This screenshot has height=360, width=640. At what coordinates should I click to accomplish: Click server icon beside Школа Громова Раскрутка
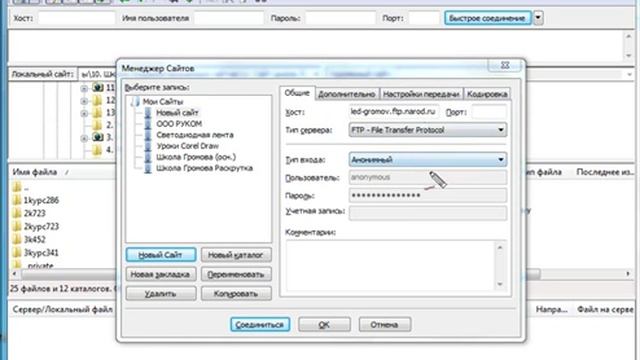point(148,168)
